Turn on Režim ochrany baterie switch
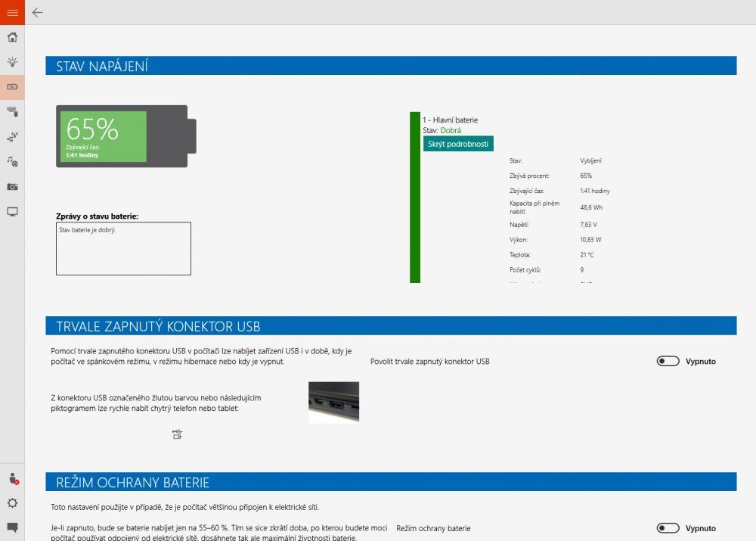The image size is (756, 541). click(668, 528)
